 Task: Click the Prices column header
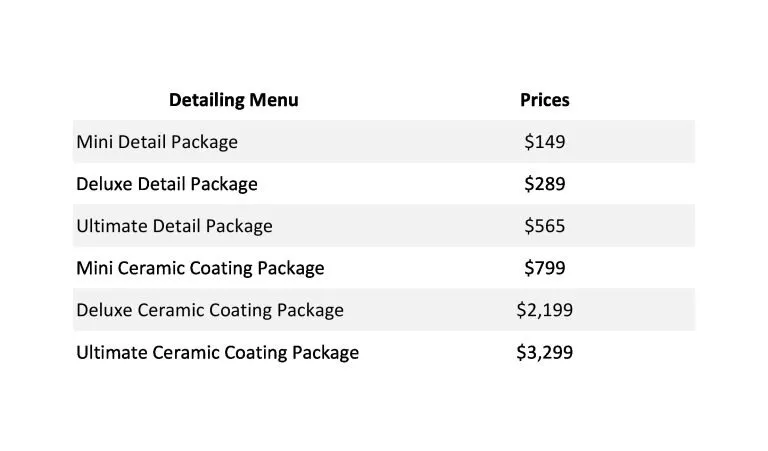click(545, 100)
